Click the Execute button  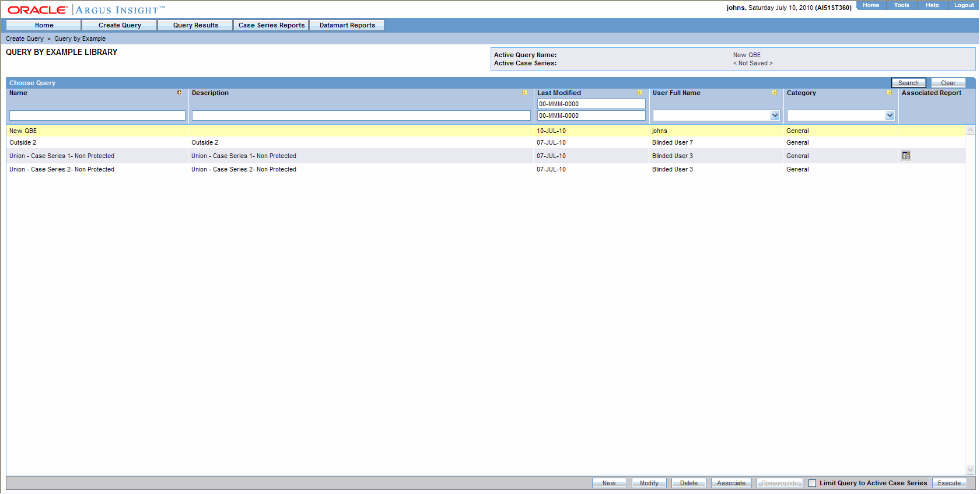[949, 483]
